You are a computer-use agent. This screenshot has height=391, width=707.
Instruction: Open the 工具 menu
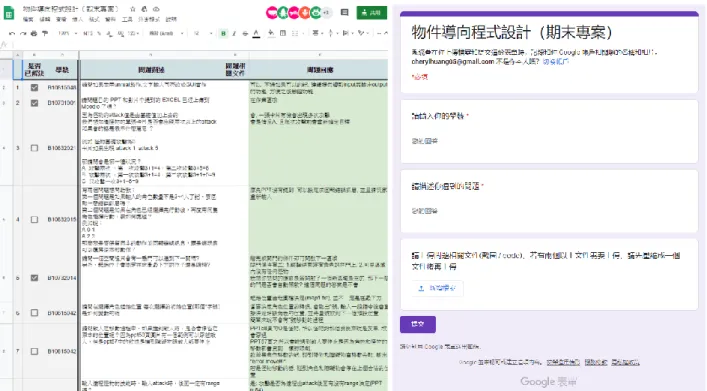coord(127,19)
